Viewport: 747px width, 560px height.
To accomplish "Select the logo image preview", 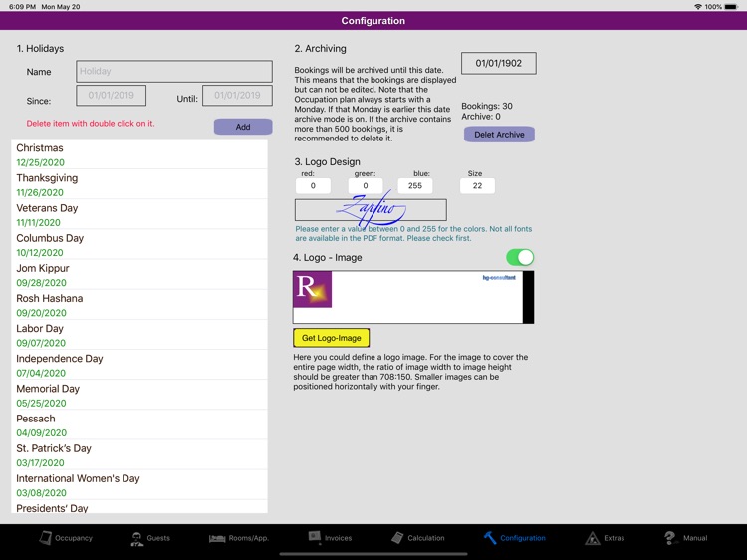I will click(x=413, y=297).
